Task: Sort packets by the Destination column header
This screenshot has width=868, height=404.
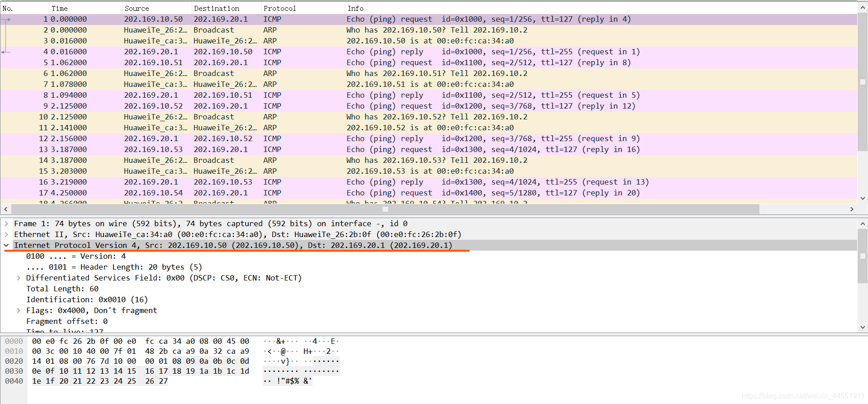Action: point(227,8)
